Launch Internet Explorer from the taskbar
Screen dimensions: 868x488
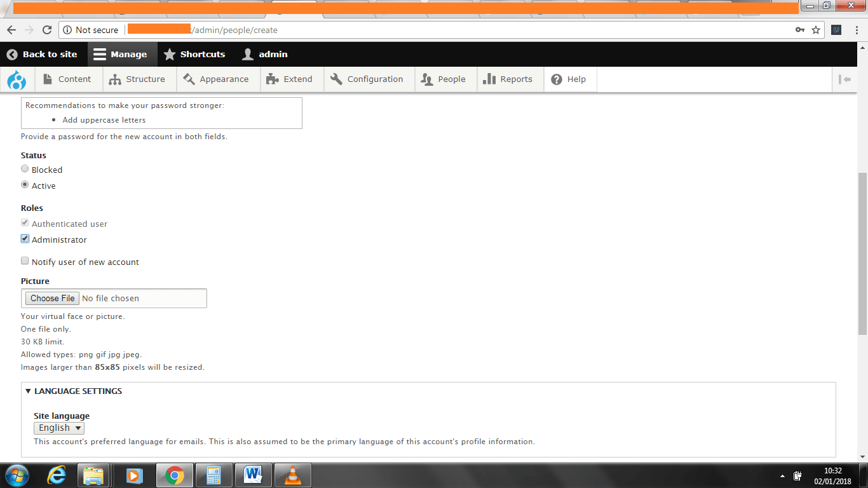pyautogui.click(x=57, y=475)
